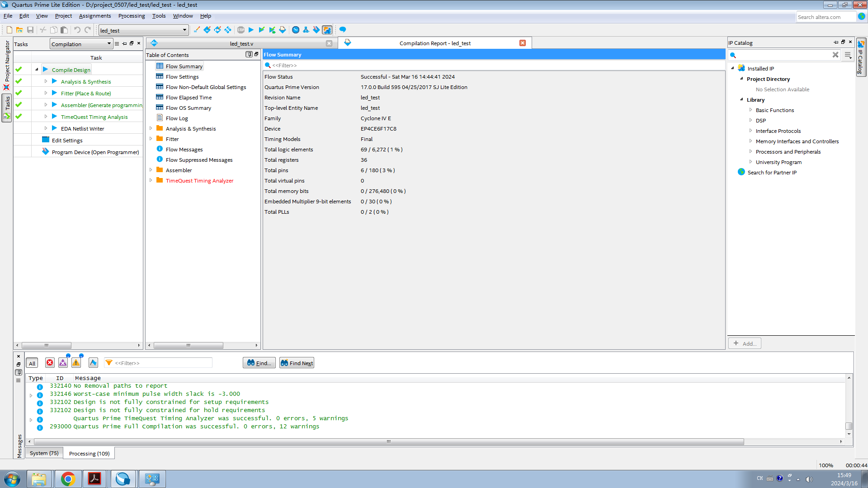
Task: Click the altera.com search globe icon
Action: tap(862, 16)
